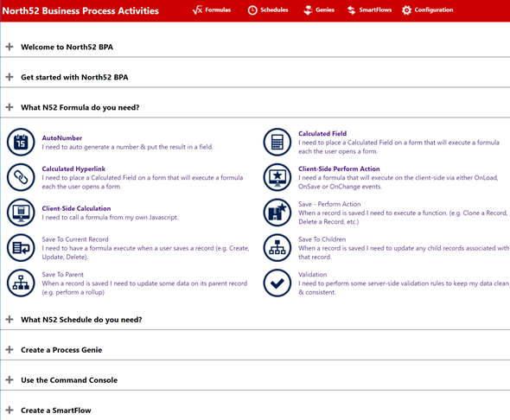Follow the Client-Side Perform Action link
The image size is (510, 420).
click(x=339, y=169)
